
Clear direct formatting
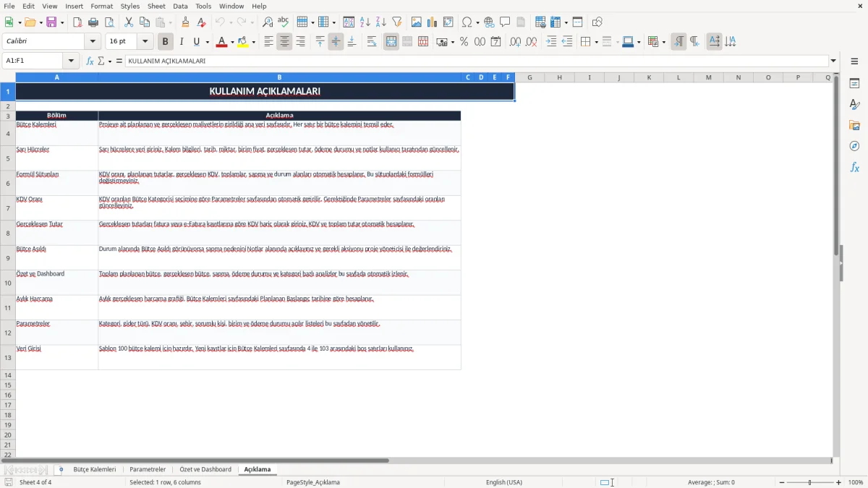[x=201, y=22]
